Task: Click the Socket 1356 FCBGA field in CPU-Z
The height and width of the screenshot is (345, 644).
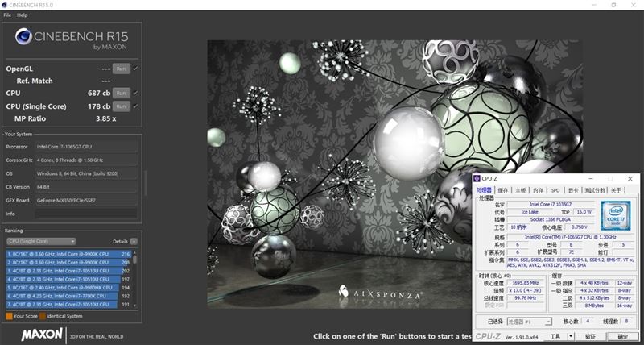Action: click(551, 219)
